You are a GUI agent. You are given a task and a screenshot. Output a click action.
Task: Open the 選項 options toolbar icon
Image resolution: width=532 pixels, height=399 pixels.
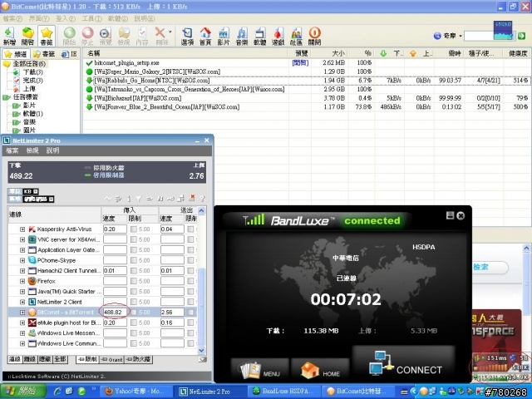(x=187, y=36)
